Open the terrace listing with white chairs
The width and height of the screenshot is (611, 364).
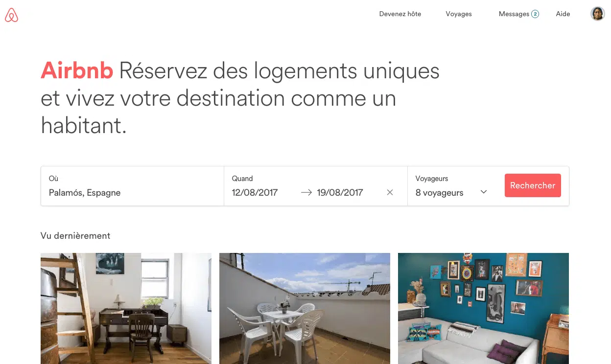305,308
